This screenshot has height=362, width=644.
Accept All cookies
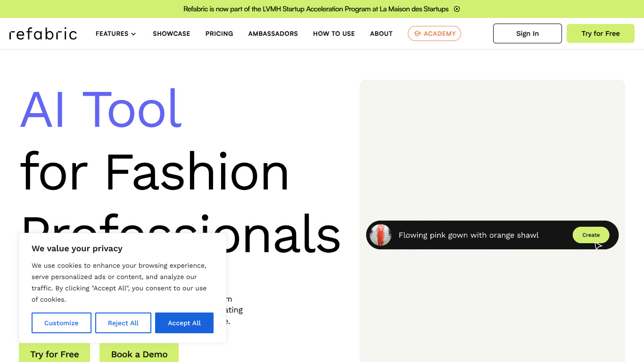pyautogui.click(x=184, y=323)
